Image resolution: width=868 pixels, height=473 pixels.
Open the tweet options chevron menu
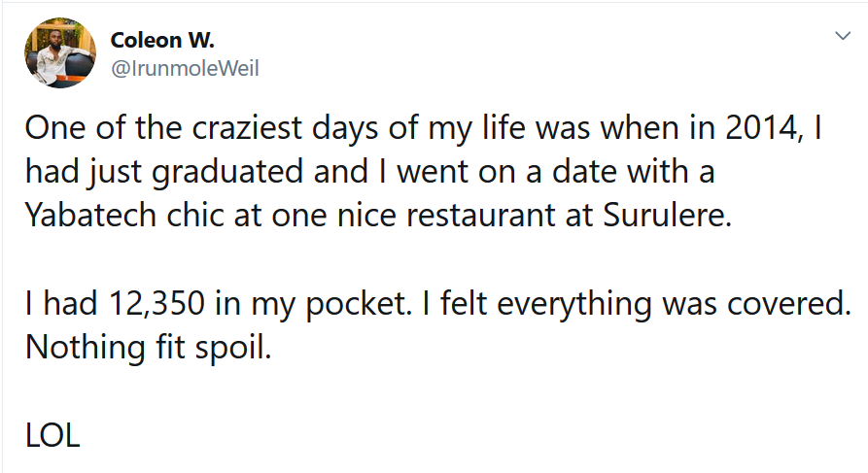click(843, 36)
